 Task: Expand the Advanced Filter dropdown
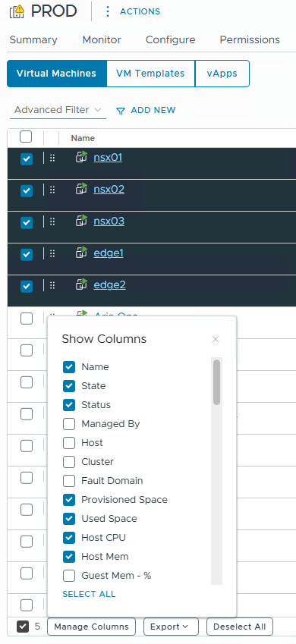[x=58, y=110]
